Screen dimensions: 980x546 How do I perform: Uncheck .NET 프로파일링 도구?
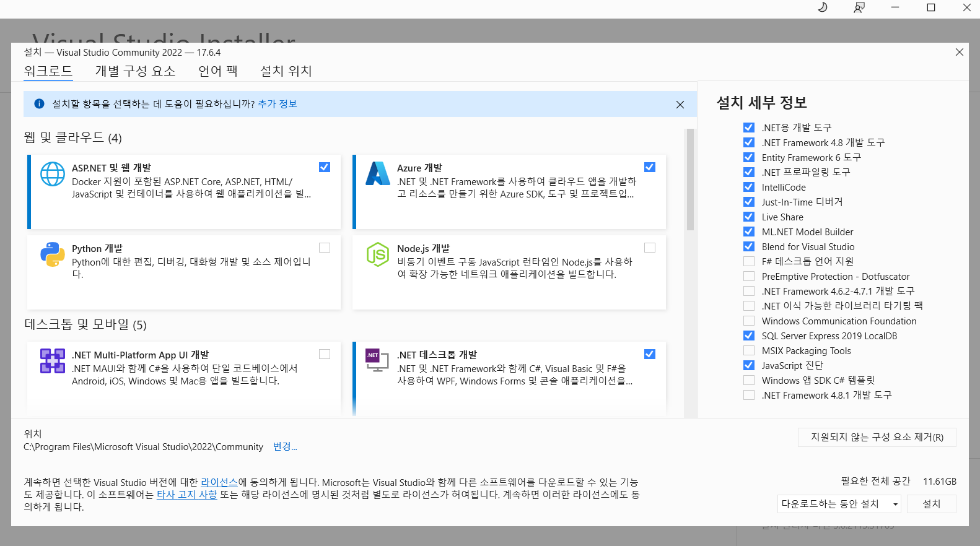[x=749, y=172]
